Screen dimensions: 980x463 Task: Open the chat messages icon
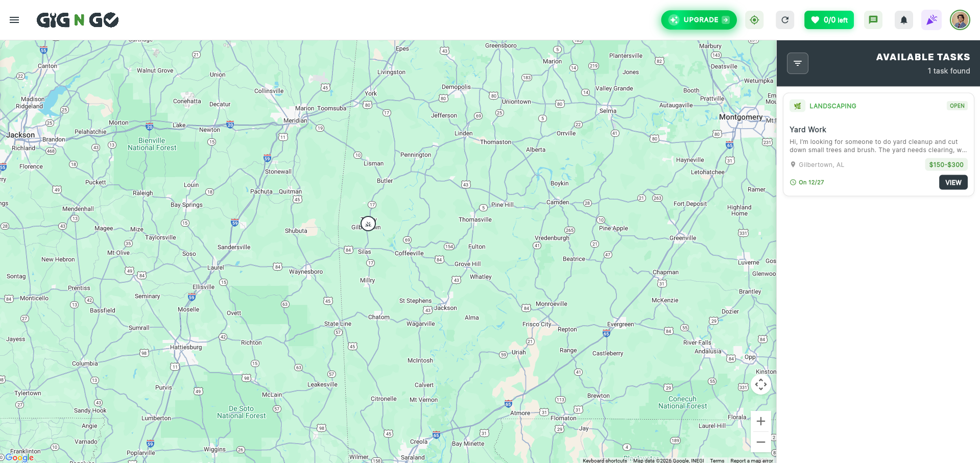point(873,20)
